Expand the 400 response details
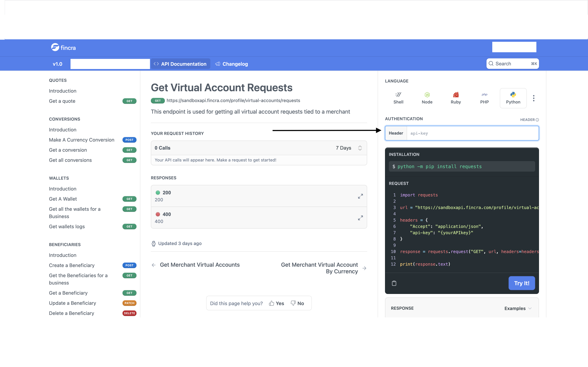Viewport: 588px width, 367px height. click(x=360, y=218)
